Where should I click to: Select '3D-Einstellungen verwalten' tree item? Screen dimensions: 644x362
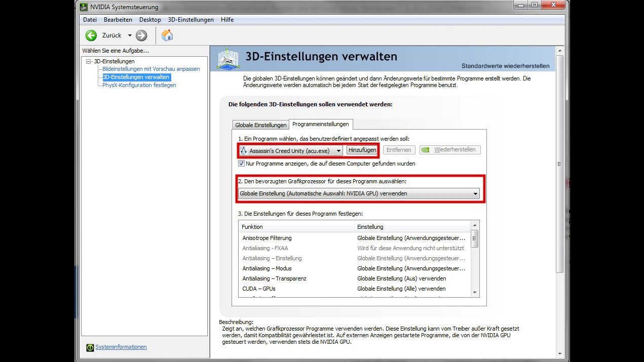[x=136, y=77]
